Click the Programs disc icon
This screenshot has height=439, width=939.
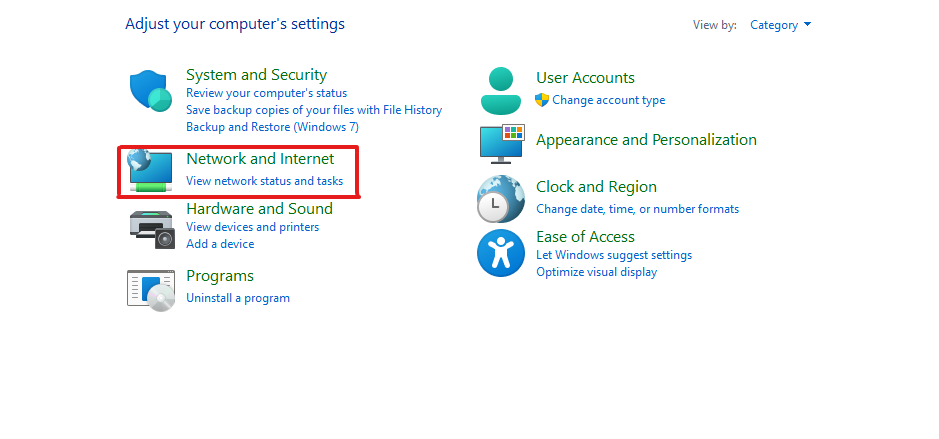152,289
